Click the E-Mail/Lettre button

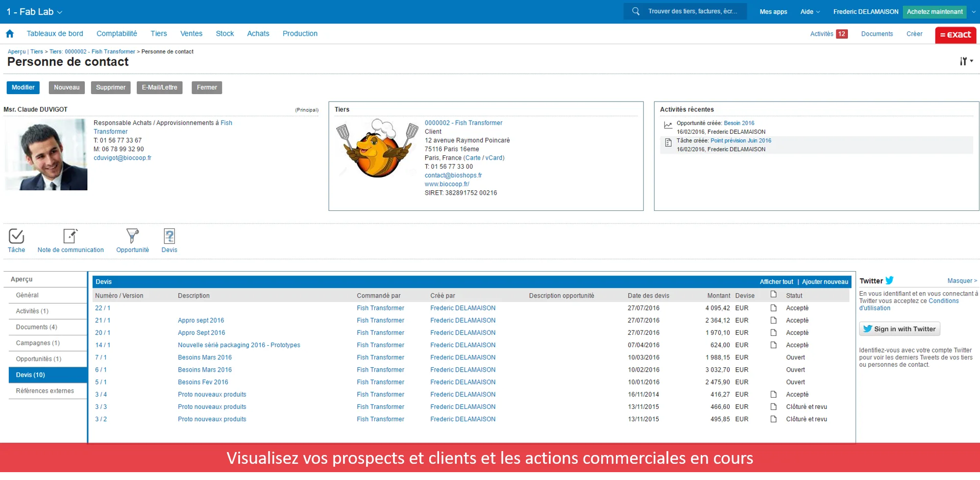point(160,88)
